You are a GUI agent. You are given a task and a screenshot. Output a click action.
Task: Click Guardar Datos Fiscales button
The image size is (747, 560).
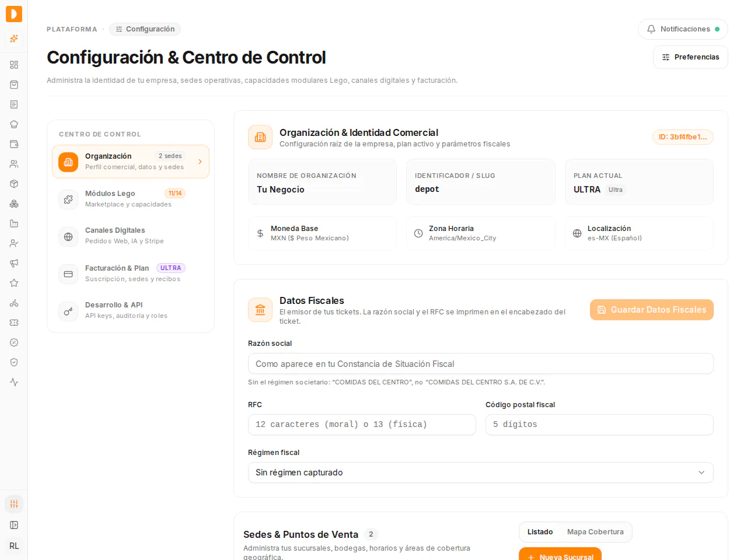pyautogui.click(x=652, y=310)
